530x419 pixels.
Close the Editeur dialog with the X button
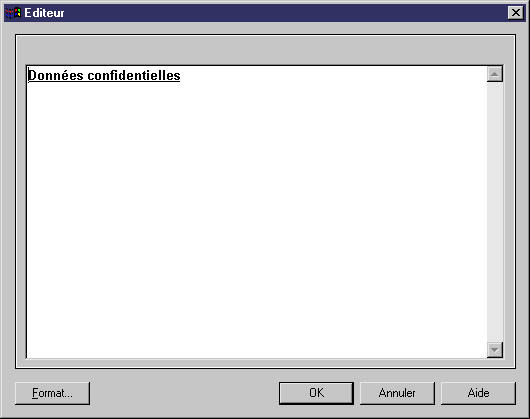(516, 13)
